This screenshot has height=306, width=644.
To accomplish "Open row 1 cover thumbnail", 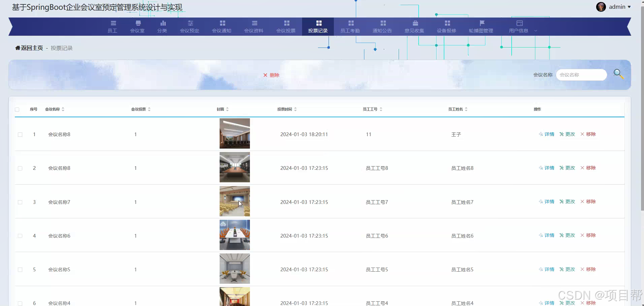I will [235, 133].
